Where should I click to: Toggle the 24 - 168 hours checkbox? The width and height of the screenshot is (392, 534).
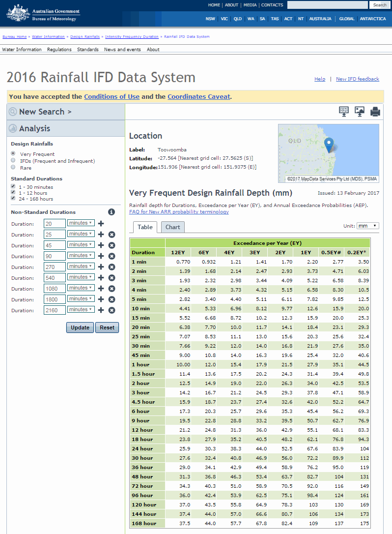[x=13, y=198]
